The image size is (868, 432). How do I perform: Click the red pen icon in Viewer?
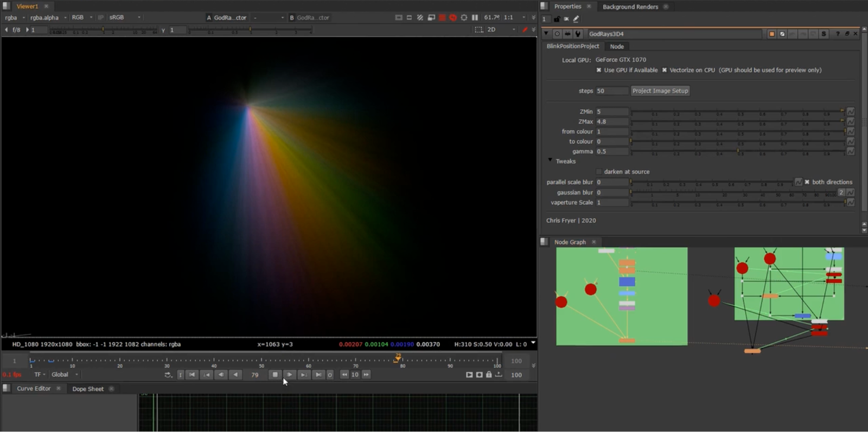click(x=525, y=30)
